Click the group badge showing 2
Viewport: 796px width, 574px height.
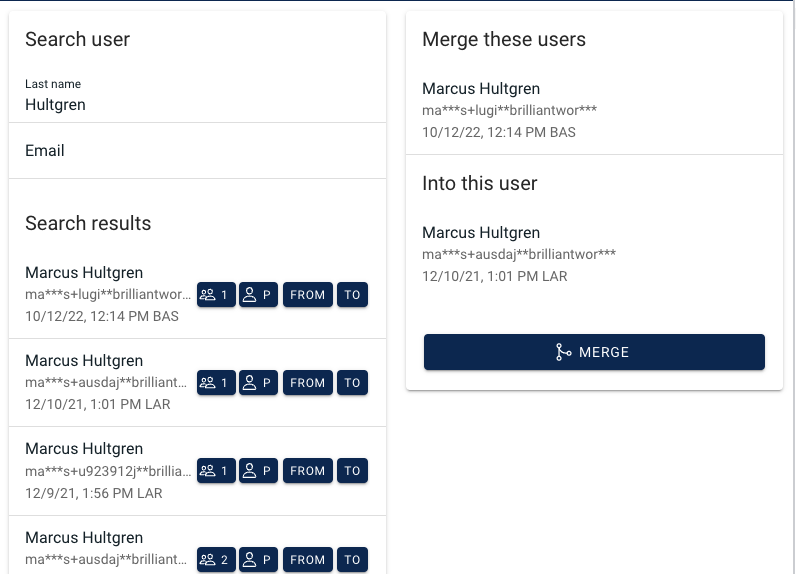pyautogui.click(x=216, y=560)
